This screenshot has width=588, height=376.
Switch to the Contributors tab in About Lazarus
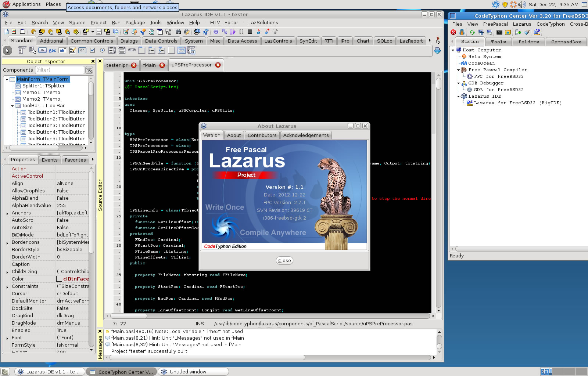coord(262,135)
